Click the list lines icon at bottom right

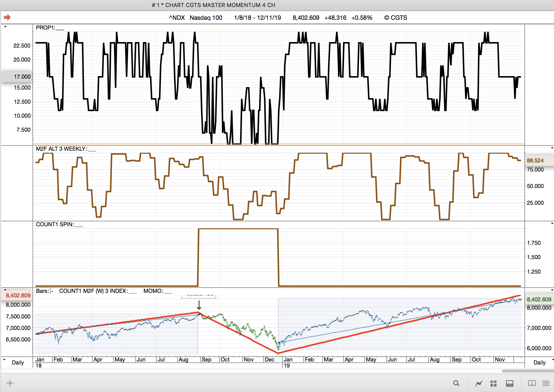pos(546,383)
